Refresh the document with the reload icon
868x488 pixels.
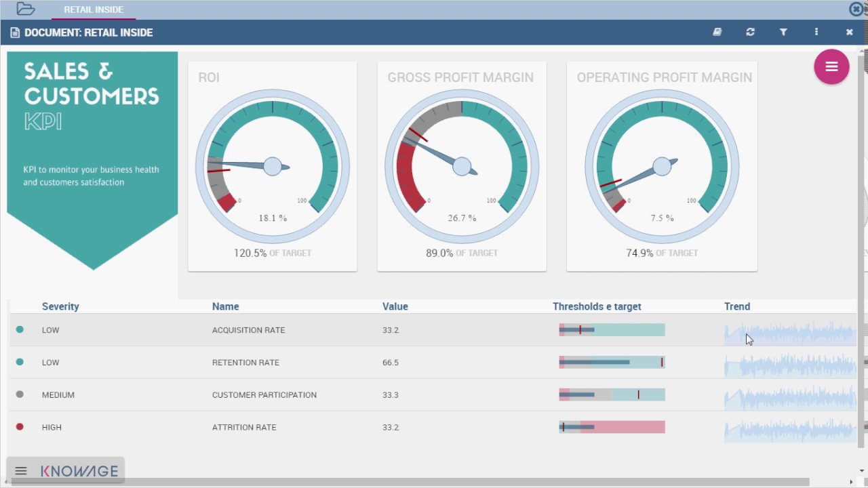(x=750, y=32)
